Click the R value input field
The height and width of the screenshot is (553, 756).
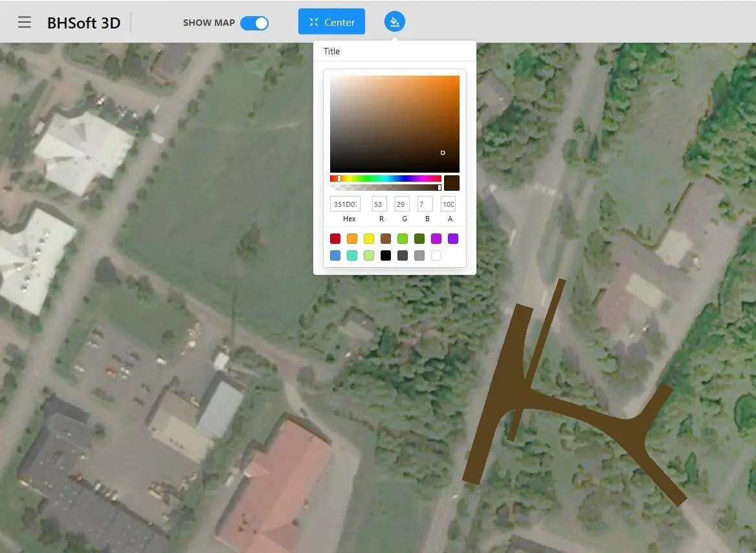379,204
